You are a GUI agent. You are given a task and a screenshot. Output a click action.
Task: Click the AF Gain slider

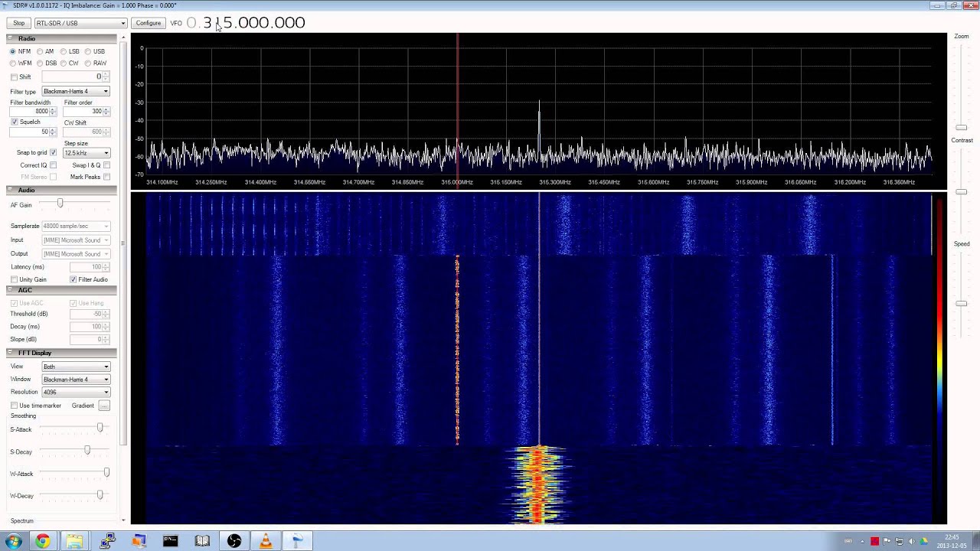[x=60, y=204]
